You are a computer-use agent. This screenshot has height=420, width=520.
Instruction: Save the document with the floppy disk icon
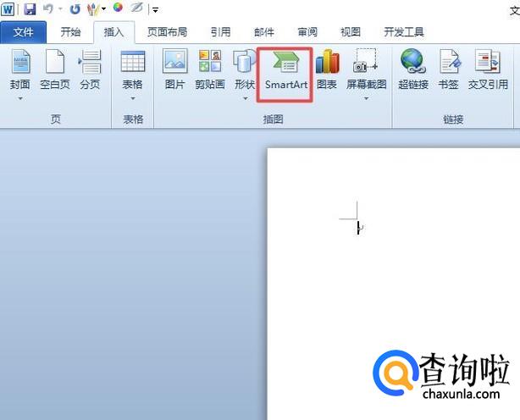(30, 9)
